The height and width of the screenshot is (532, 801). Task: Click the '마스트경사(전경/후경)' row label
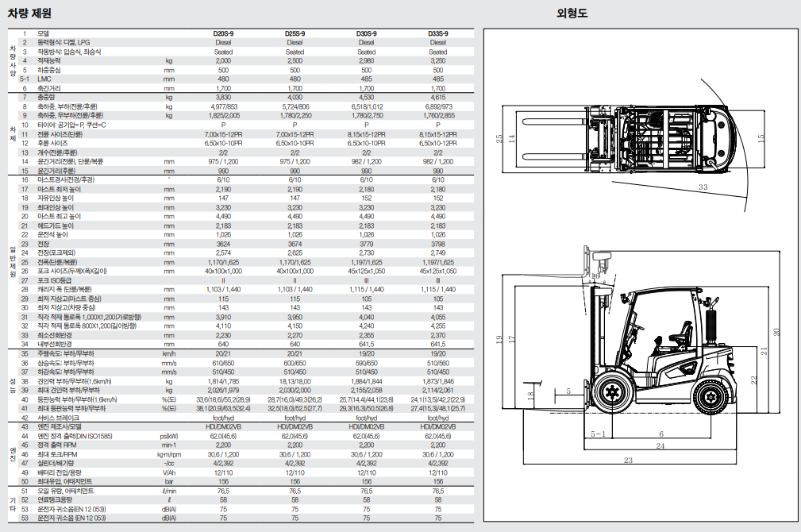[x=65, y=180]
